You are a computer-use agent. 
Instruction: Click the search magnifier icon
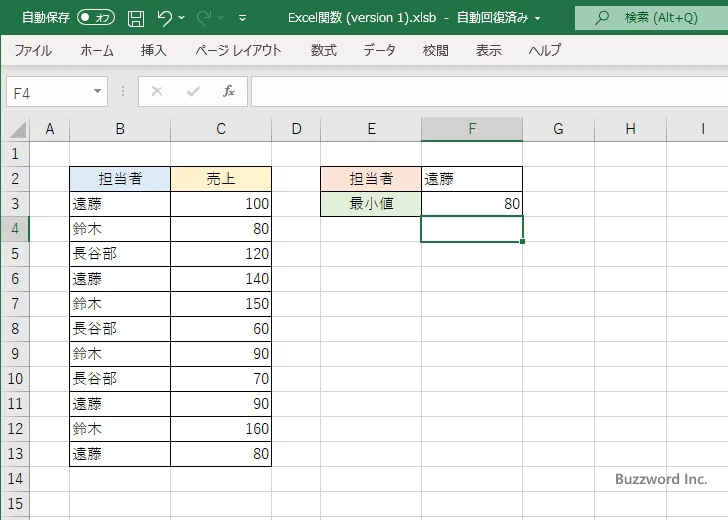(x=602, y=18)
